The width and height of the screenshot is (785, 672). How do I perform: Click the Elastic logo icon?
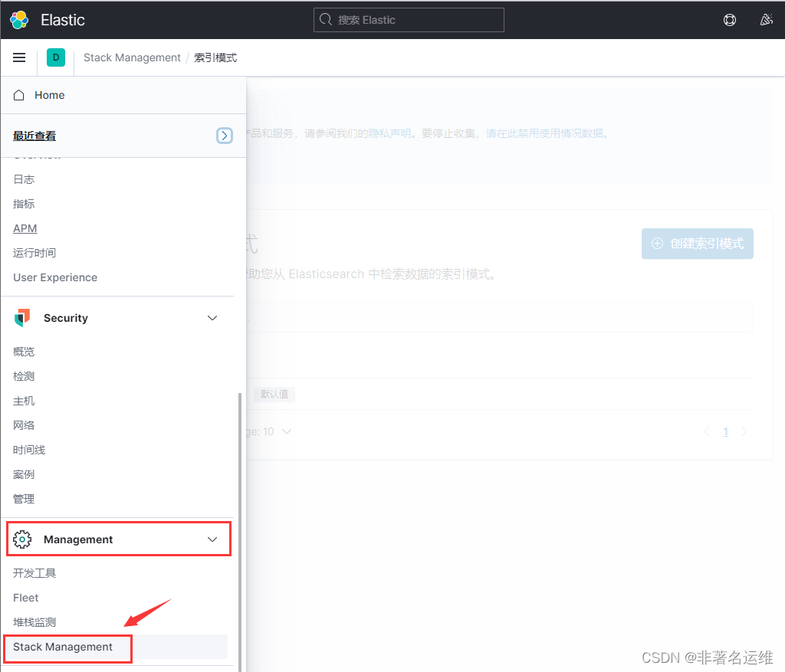click(x=19, y=20)
